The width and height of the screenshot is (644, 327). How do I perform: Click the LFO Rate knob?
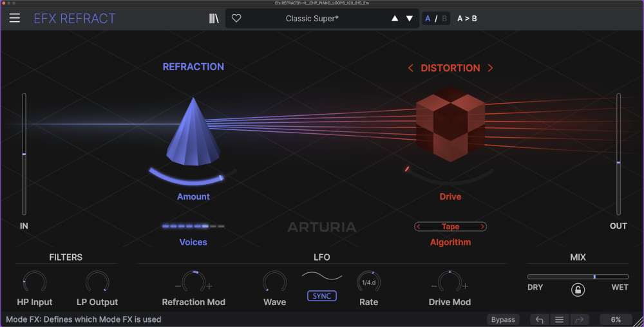coord(369,282)
